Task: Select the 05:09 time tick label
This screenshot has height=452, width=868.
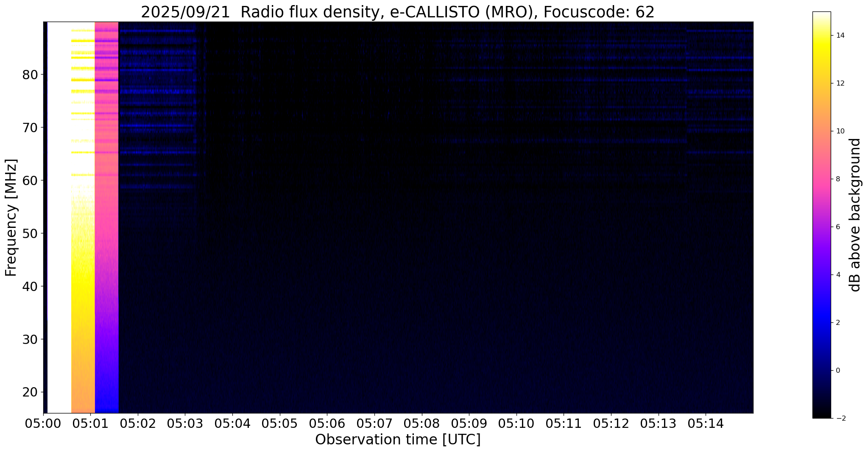Action: click(x=469, y=424)
